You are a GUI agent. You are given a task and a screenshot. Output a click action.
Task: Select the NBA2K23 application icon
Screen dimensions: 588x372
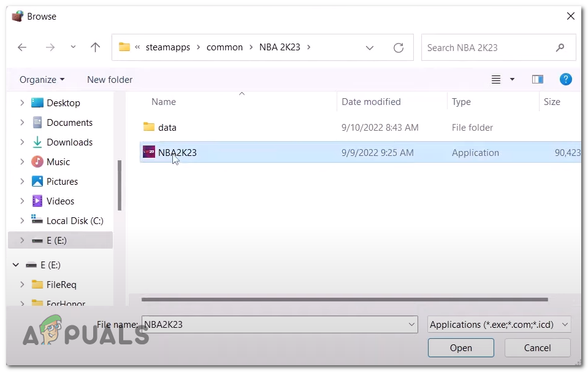coord(149,152)
